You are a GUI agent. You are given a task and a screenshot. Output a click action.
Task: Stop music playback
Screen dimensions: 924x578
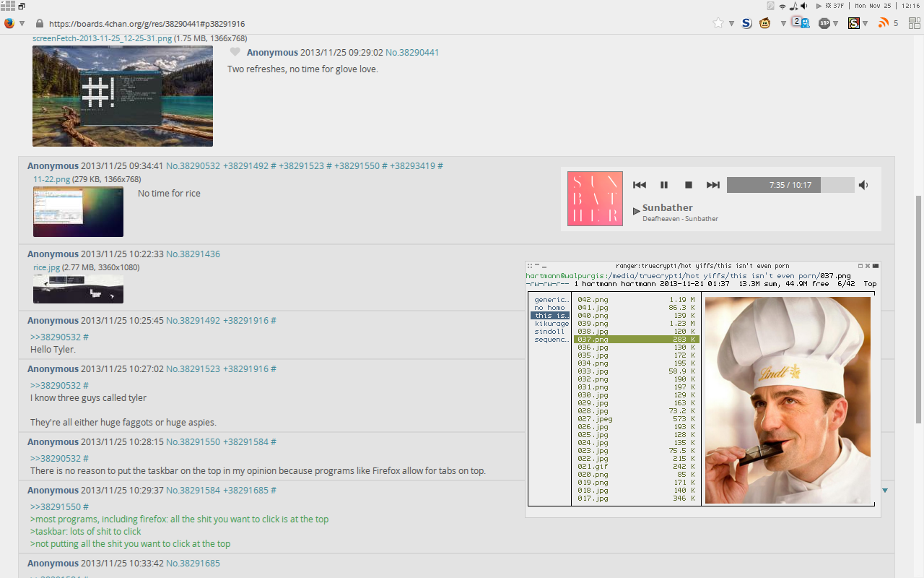(689, 185)
